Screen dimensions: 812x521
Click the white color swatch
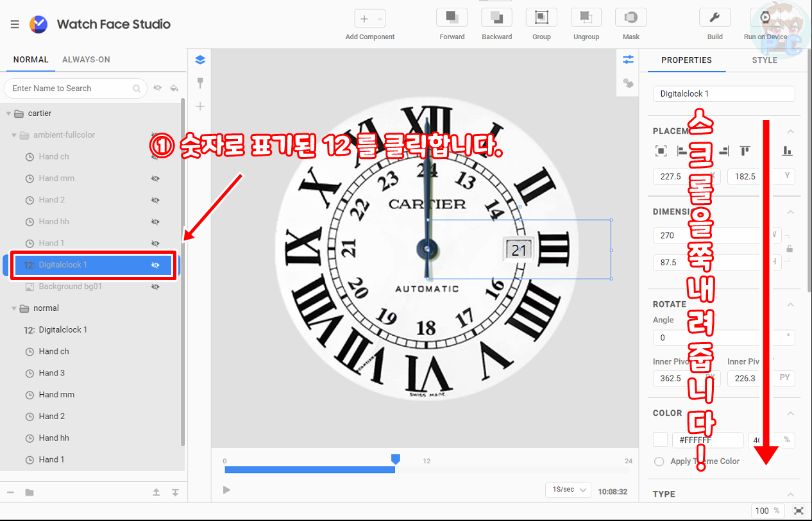pos(661,440)
